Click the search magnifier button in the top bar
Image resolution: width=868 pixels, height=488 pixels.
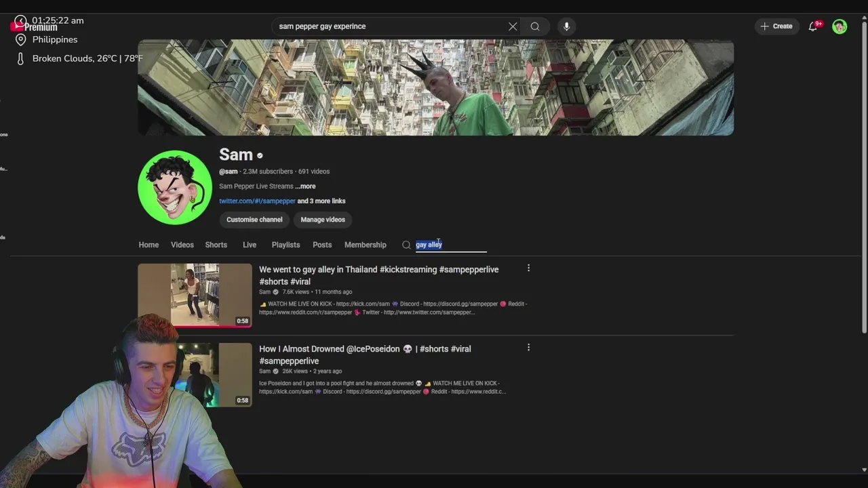pos(535,26)
